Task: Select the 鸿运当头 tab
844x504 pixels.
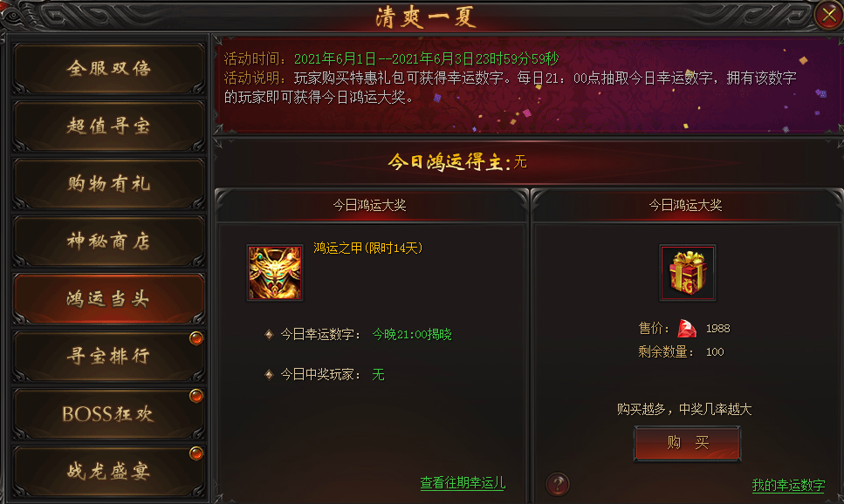Action: point(109,299)
